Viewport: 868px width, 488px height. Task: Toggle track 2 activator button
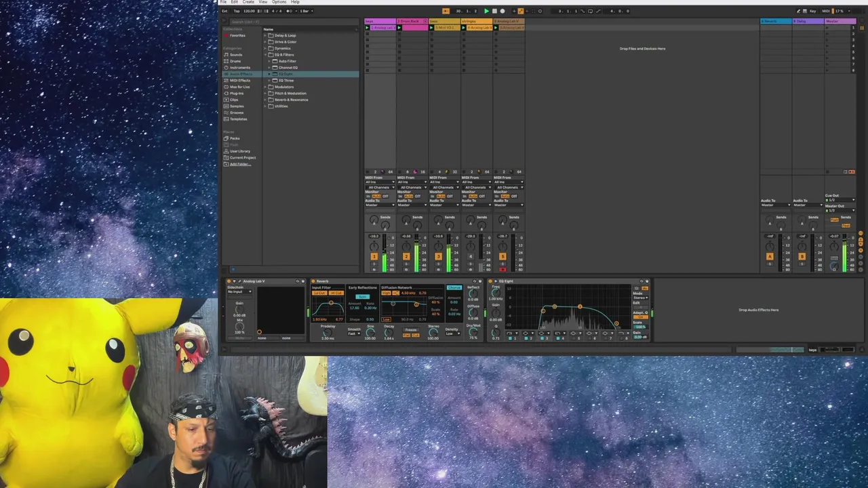tap(406, 256)
